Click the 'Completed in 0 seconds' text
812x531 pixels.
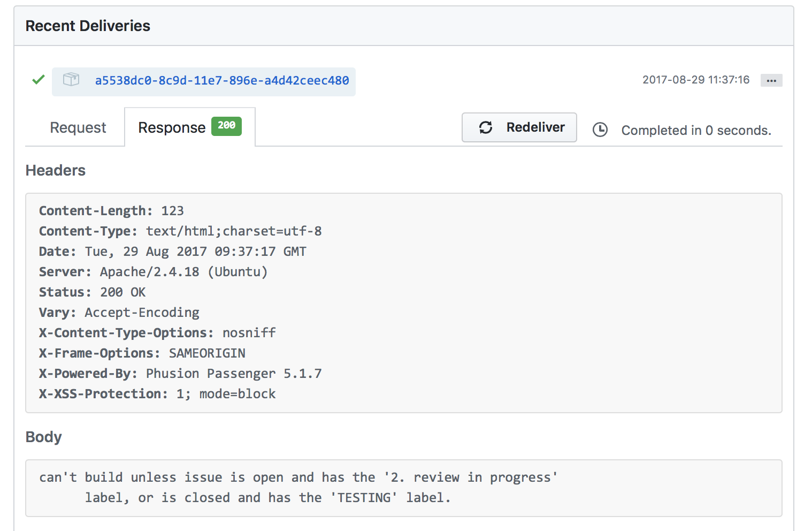click(x=696, y=131)
